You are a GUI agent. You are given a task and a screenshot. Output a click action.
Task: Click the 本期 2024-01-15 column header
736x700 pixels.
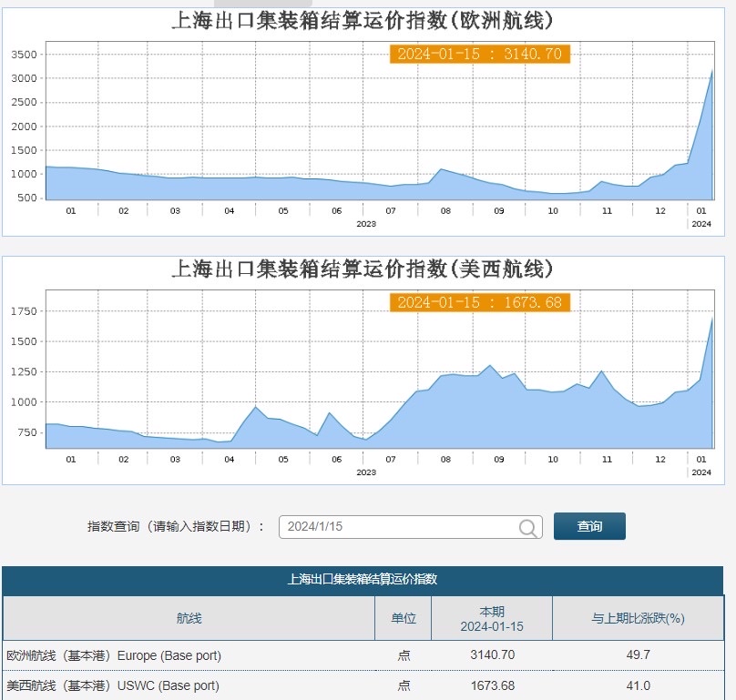click(x=492, y=618)
